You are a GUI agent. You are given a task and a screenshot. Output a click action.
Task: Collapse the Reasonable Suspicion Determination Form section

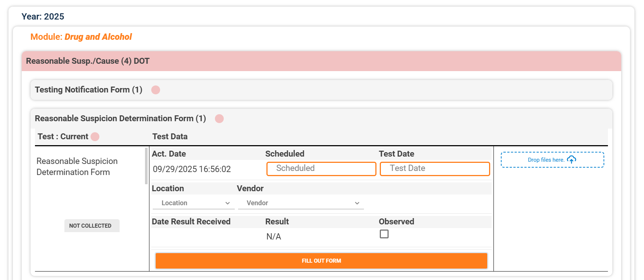(x=120, y=119)
